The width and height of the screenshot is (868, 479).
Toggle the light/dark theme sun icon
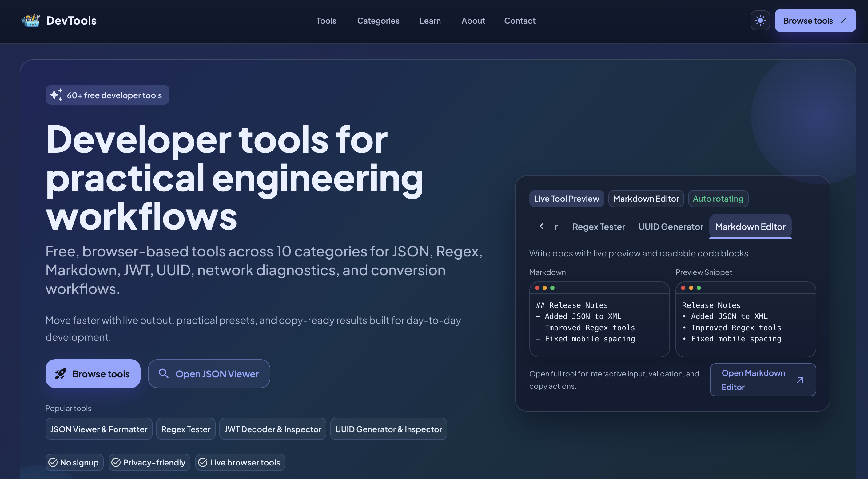click(760, 21)
